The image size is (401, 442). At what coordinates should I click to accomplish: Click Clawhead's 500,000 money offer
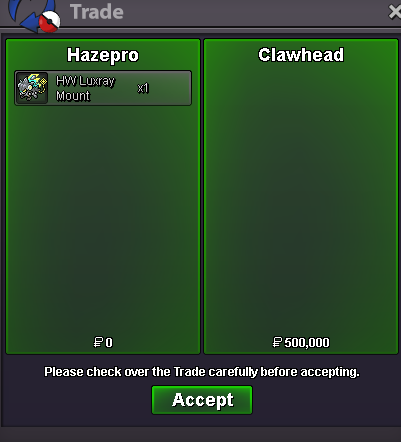coord(307,343)
